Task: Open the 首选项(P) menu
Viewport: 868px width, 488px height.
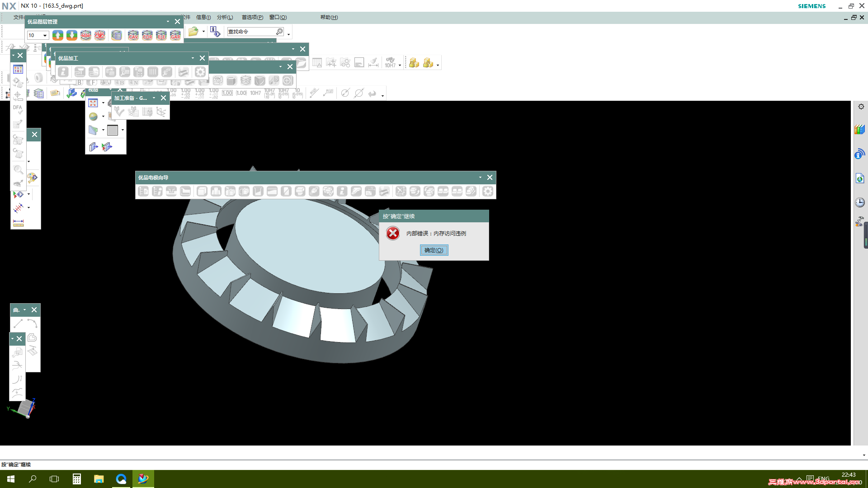Action: (x=252, y=17)
